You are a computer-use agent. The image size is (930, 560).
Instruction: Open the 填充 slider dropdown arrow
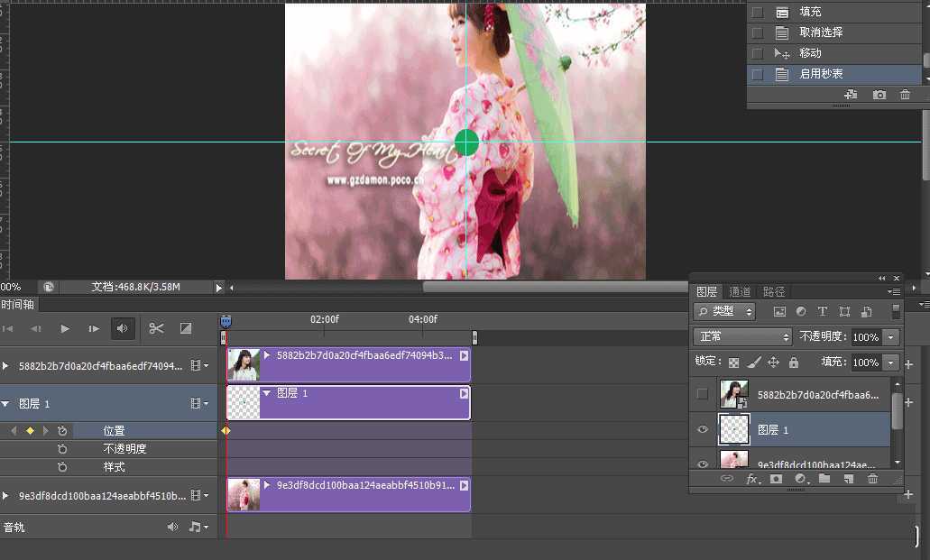891,362
